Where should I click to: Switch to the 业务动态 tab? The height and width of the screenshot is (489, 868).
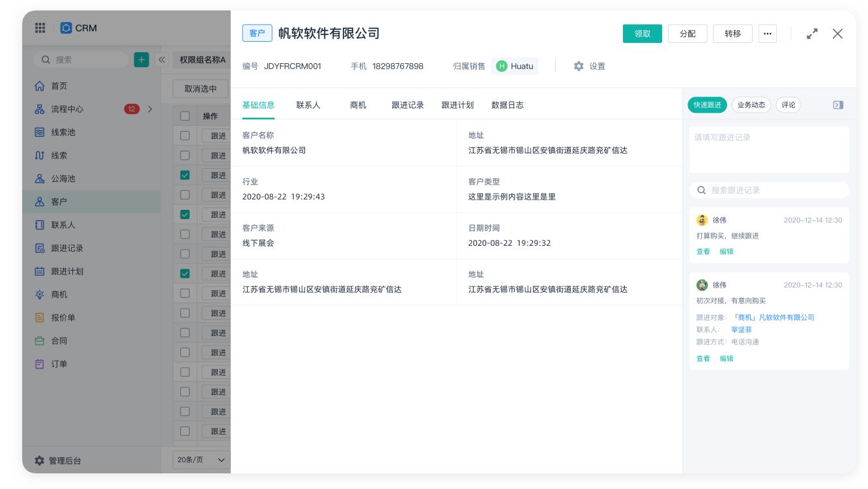(x=751, y=105)
